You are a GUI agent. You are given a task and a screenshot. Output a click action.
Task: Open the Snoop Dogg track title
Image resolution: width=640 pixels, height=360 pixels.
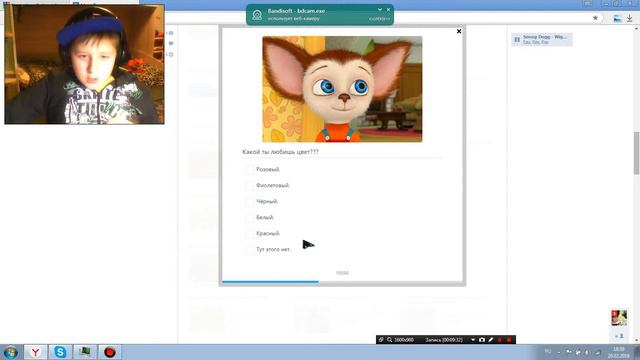[544, 37]
